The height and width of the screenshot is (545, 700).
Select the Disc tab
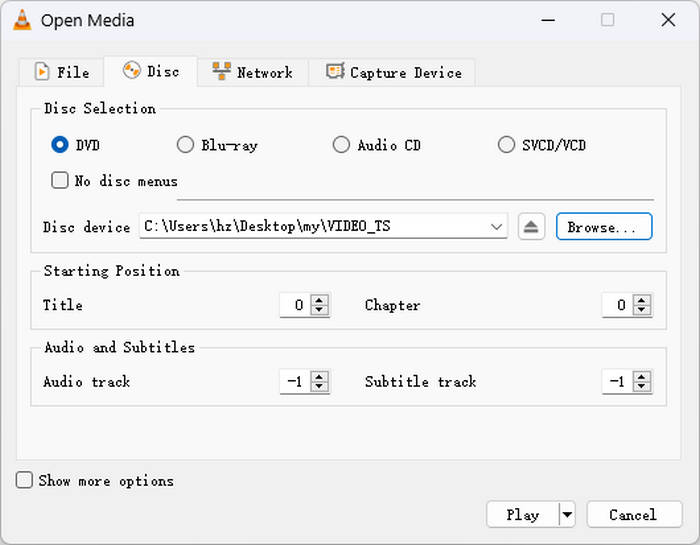[x=151, y=71]
